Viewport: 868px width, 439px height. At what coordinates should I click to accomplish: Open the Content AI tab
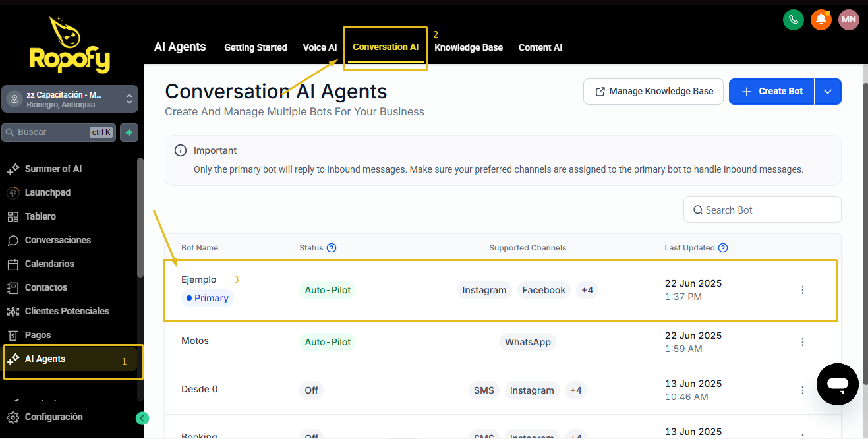click(x=540, y=47)
